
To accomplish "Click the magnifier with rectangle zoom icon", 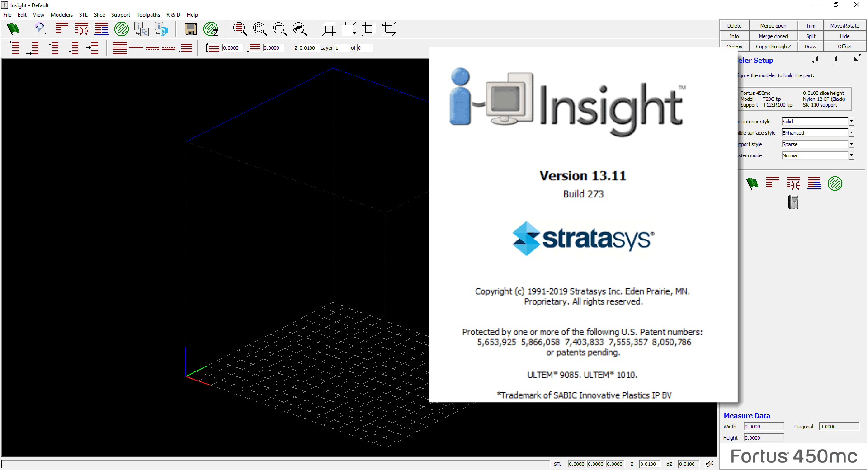I will 279,29.
